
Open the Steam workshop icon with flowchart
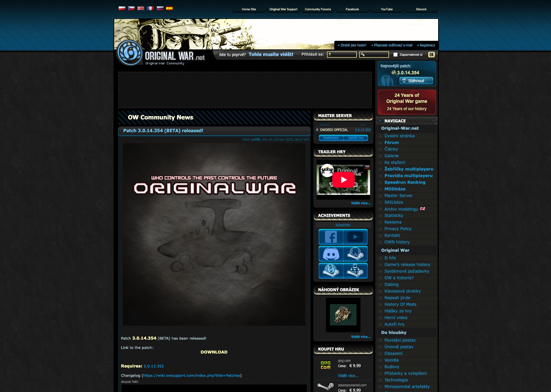(x=355, y=271)
